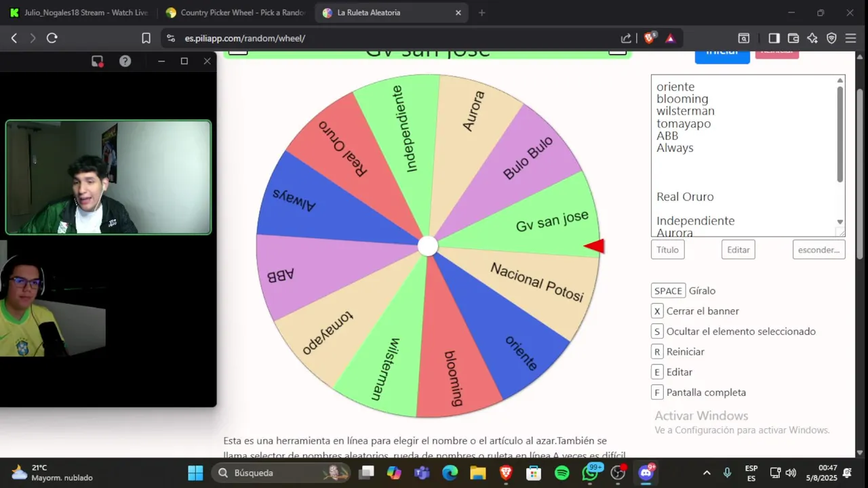Click the microphone icon in system tray

727,472
